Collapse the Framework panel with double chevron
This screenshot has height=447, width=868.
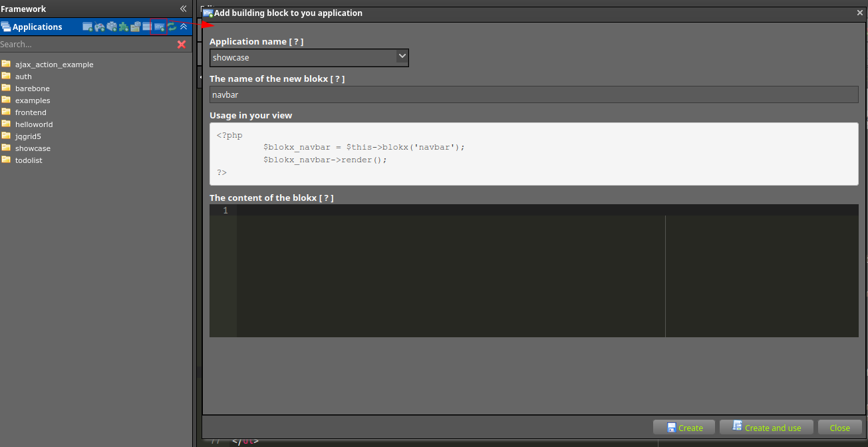point(184,9)
